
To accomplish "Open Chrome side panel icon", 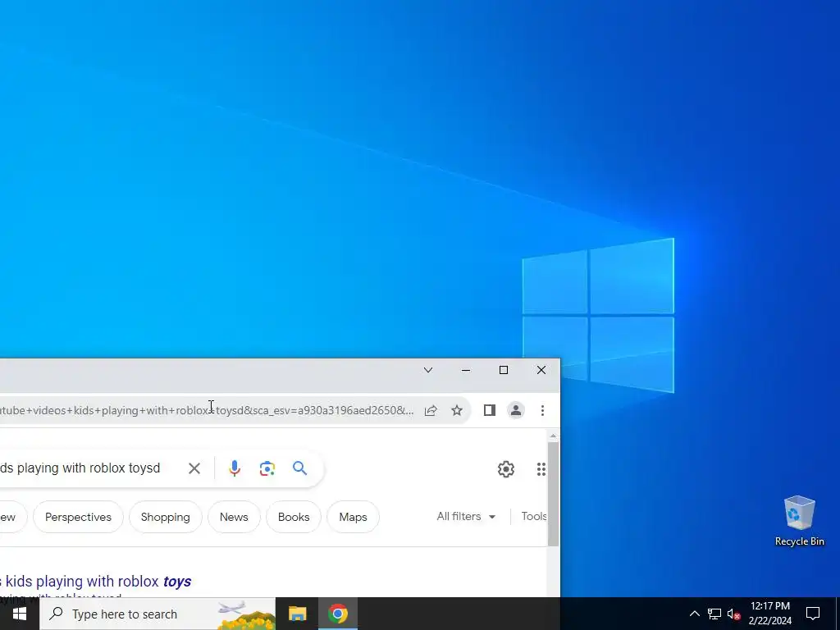I will (489, 410).
